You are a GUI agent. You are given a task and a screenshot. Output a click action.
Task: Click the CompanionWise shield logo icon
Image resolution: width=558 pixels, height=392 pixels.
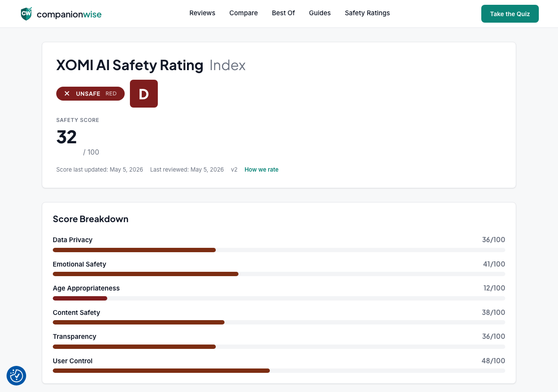pos(26,14)
